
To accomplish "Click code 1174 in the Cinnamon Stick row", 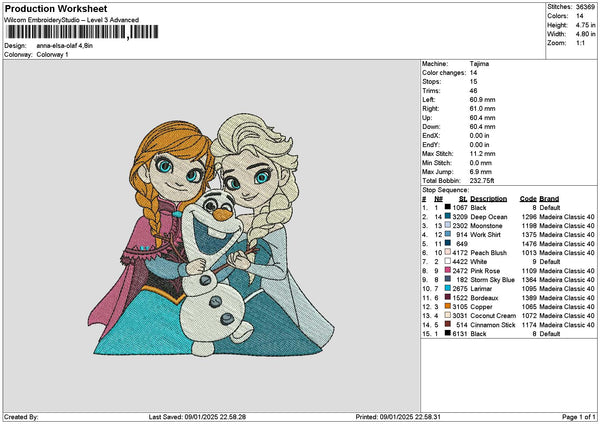I will [529, 325].
